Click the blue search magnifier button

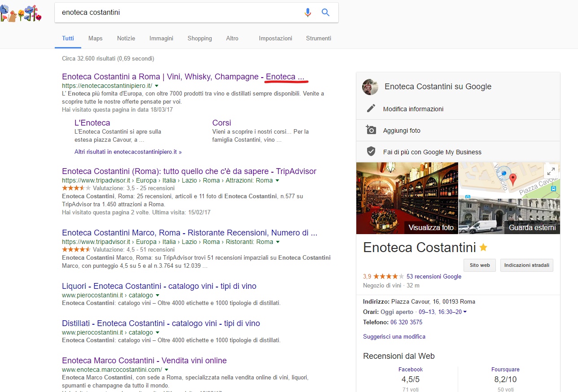point(326,13)
